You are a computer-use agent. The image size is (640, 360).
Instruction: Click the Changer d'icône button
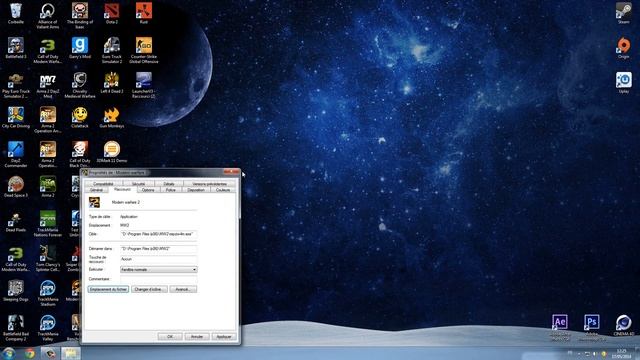tap(149, 289)
